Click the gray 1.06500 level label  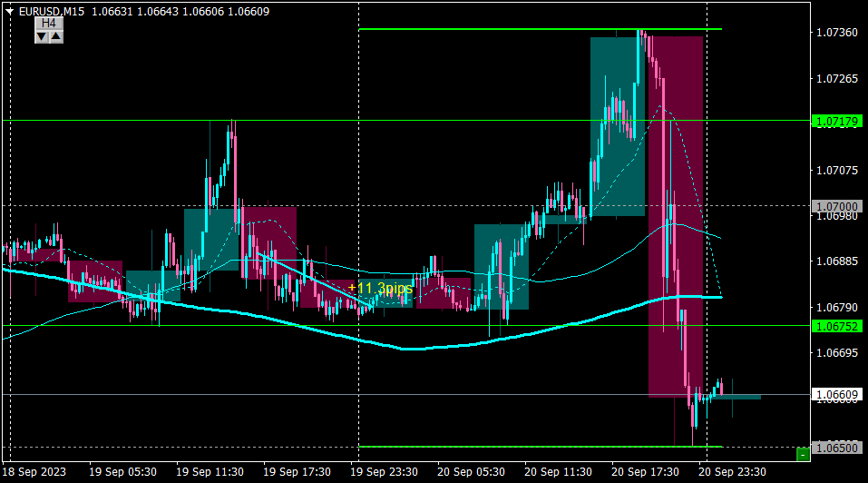coord(837,448)
